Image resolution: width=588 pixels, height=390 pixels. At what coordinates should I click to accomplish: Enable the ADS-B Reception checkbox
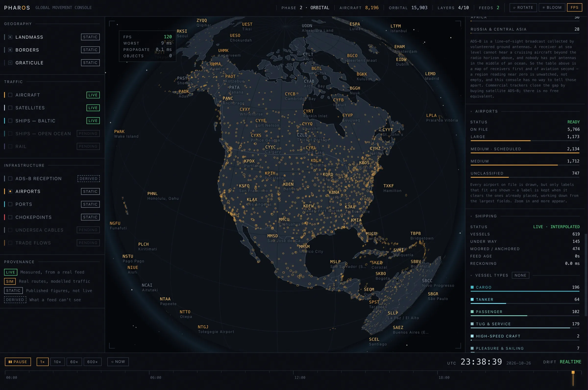pyautogui.click(x=10, y=179)
